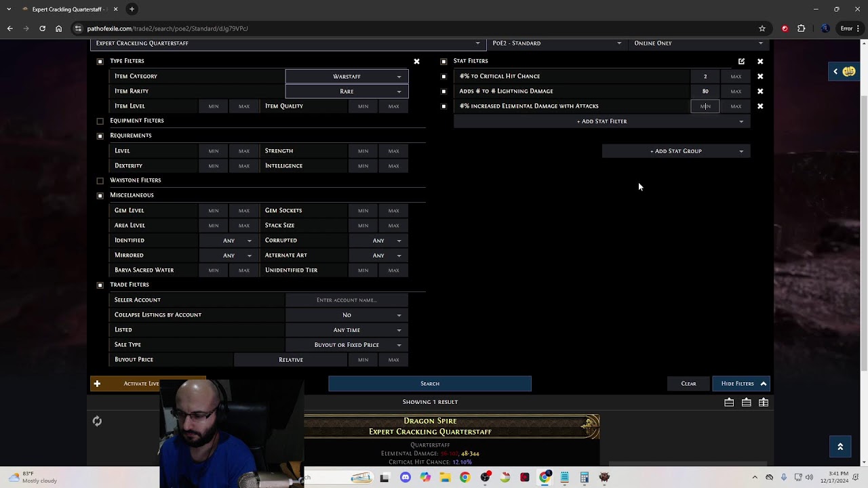
Task: Open OBS Studio from the taskbar
Action: (x=485, y=477)
